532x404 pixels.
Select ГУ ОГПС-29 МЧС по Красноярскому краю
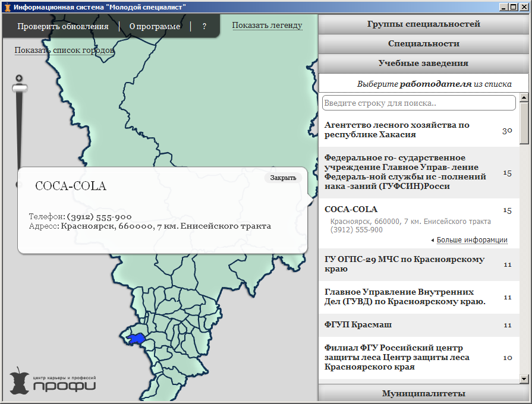coord(418,264)
